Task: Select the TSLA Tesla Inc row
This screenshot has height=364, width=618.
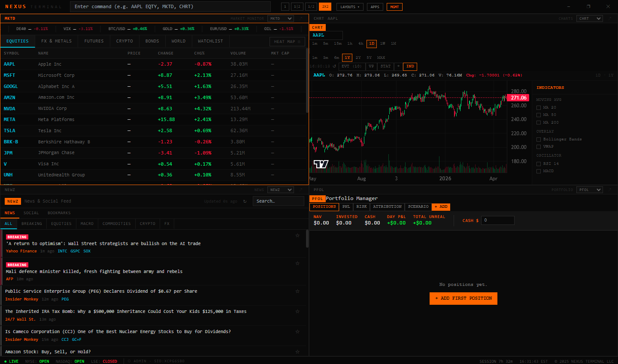Action: coord(153,130)
